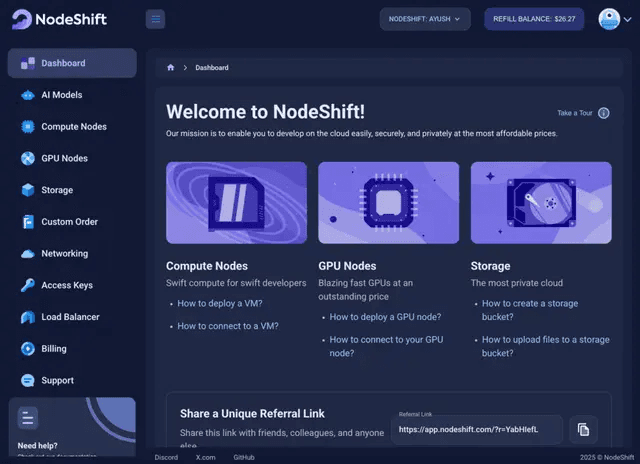The image size is (640, 464).
Task: Open the Dashboard sidebar icon
Action: 28,63
